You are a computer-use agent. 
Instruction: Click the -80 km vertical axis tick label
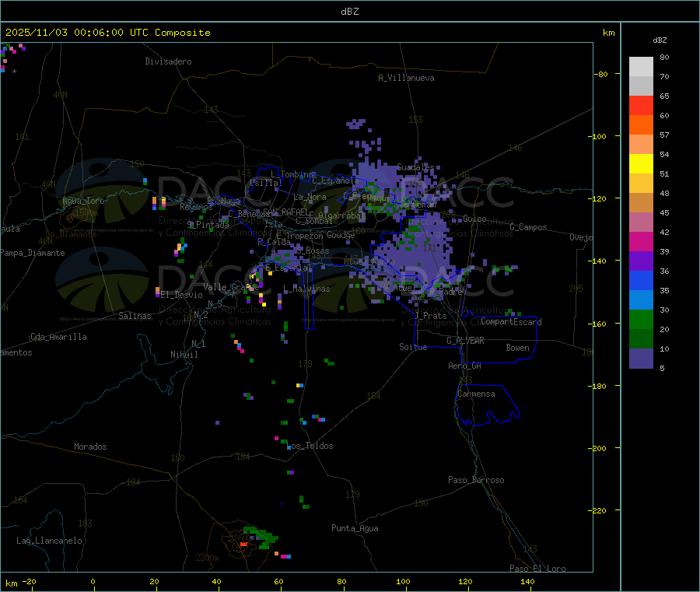[601, 74]
